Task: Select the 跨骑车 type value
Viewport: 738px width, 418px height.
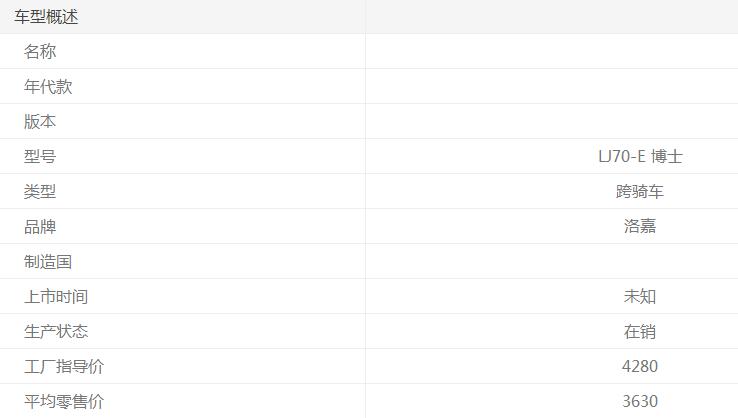Action: pyautogui.click(x=640, y=192)
